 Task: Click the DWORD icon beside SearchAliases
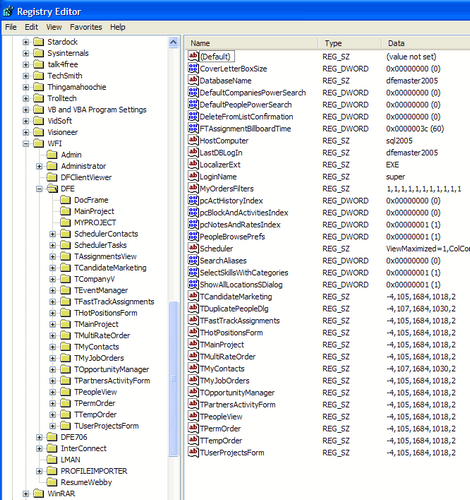[193, 260]
